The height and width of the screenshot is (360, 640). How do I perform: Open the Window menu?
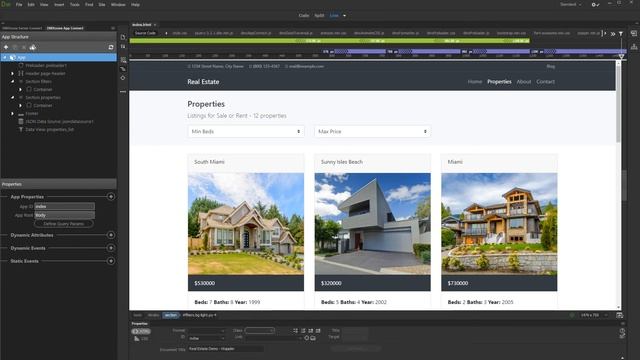click(118, 4)
